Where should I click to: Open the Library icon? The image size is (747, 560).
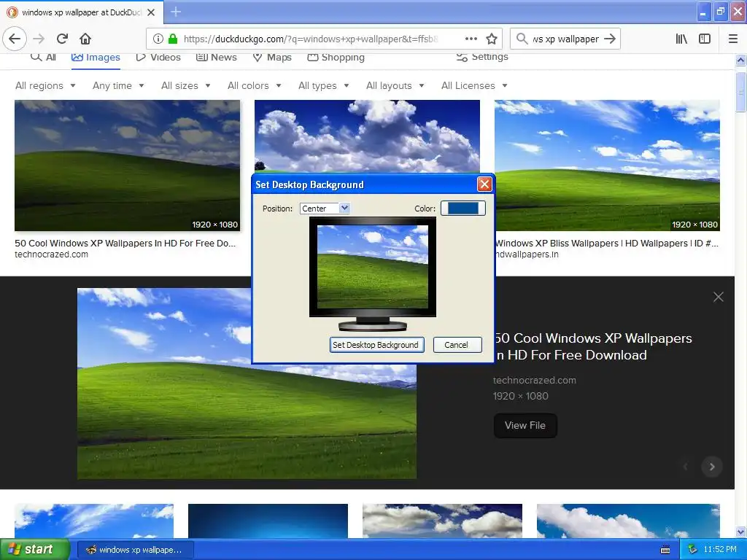pyautogui.click(x=681, y=39)
